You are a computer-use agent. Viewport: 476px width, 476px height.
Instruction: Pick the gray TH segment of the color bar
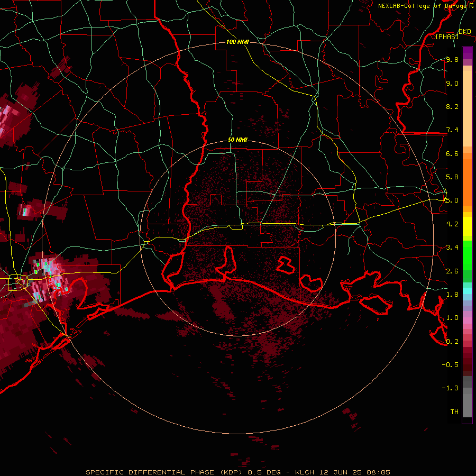tap(467, 406)
